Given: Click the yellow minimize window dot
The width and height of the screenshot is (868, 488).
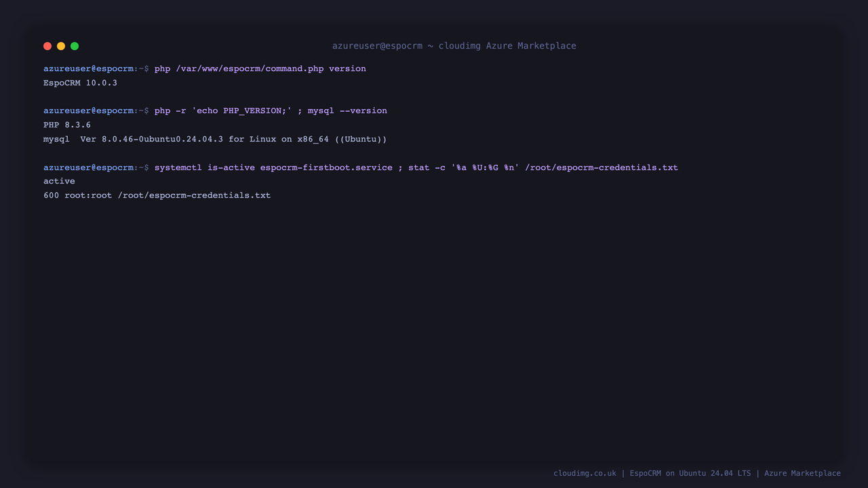Looking at the screenshot, I should point(61,46).
